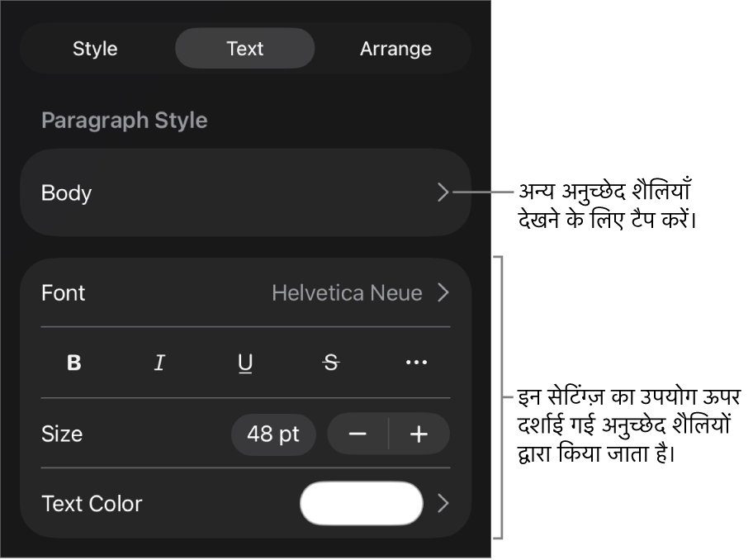Increase font size with plus button

(419, 434)
